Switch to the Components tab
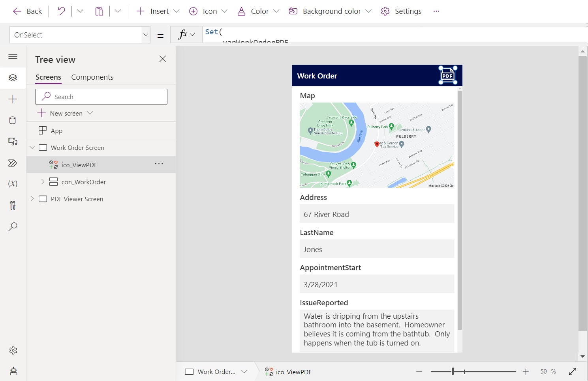This screenshot has height=381, width=588. [92, 77]
